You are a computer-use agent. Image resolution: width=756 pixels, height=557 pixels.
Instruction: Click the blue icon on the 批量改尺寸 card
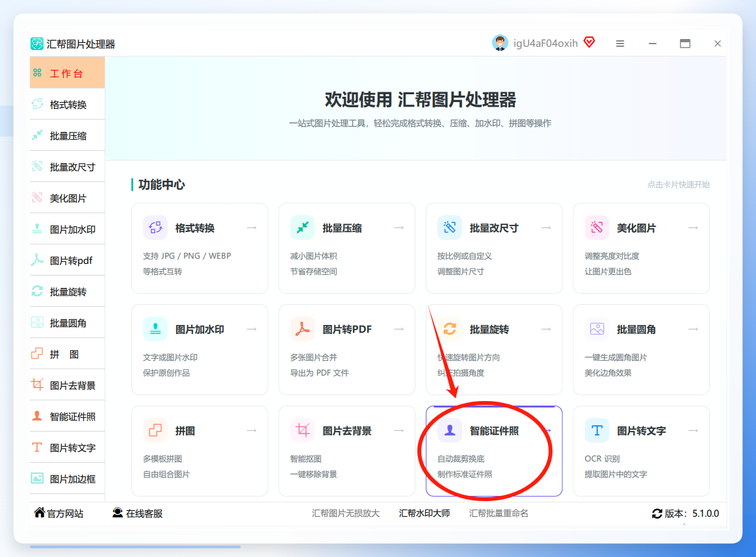[449, 227]
